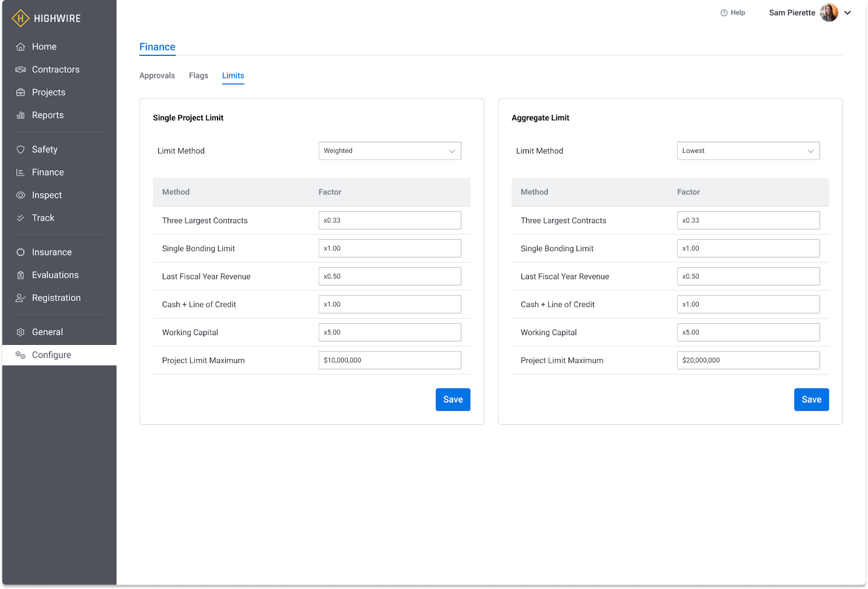The image size is (868, 589).
Task: Open Home via its house icon
Action: pos(21,47)
